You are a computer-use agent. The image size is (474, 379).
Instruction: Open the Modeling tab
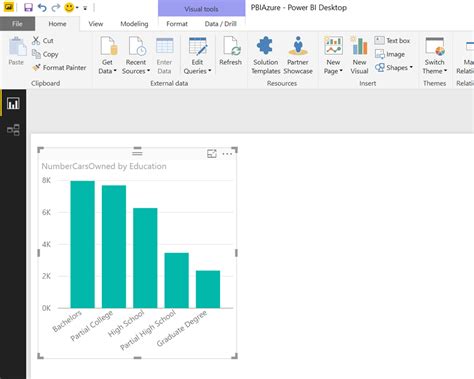(134, 24)
